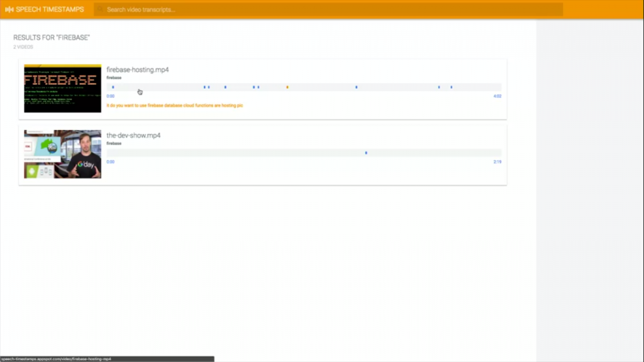Select the earliest blue marker in firebase-hosting timeline
Image resolution: width=644 pixels, height=362 pixels.
coord(113,87)
